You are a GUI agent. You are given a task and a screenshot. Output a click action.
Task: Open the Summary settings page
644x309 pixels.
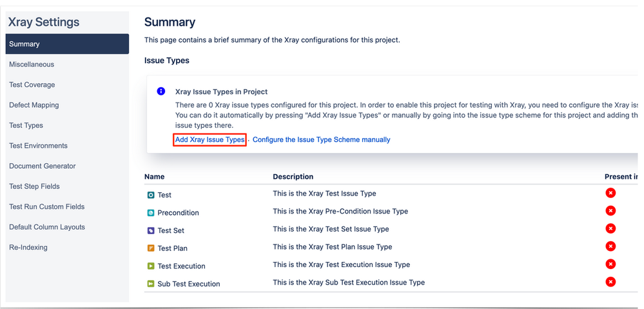[67, 44]
